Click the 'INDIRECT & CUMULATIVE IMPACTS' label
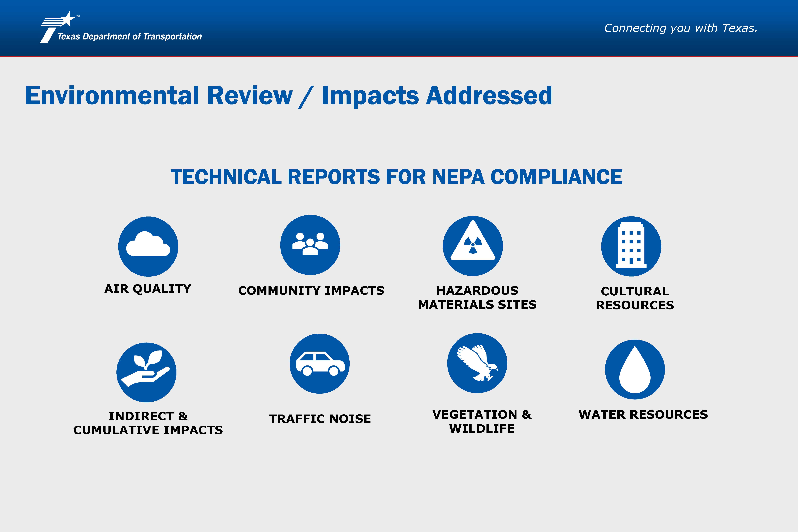The height and width of the screenshot is (532, 798). 148,423
